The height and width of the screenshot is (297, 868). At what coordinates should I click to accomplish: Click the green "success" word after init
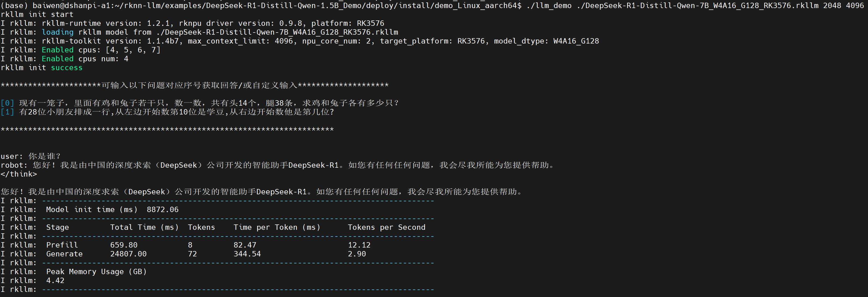pos(66,68)
